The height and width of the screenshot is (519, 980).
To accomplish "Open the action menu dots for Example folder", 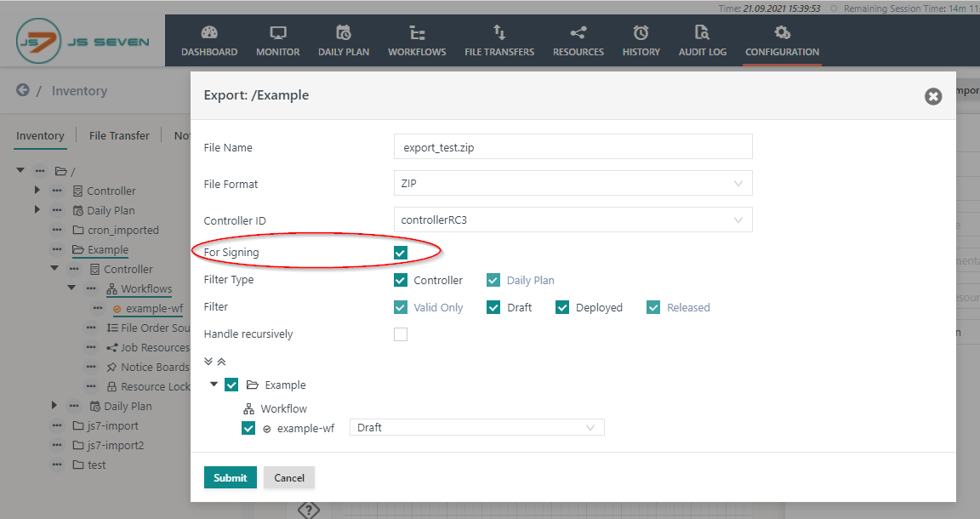I will [57, 249].
